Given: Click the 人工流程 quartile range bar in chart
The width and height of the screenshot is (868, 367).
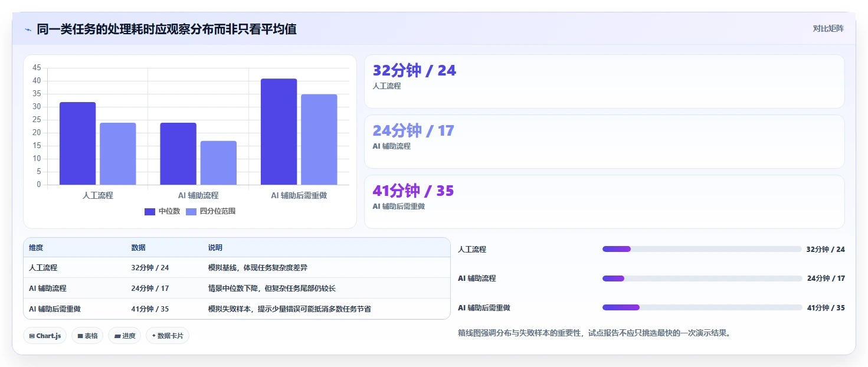Looking at the screenshot, I should (x=118, y=153).
